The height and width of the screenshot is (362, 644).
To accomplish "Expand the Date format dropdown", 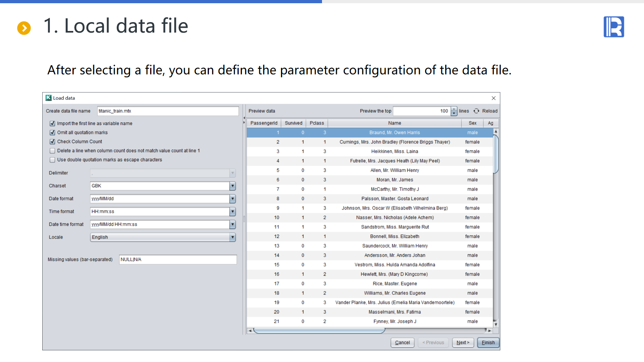I will [x=232, y=199].
